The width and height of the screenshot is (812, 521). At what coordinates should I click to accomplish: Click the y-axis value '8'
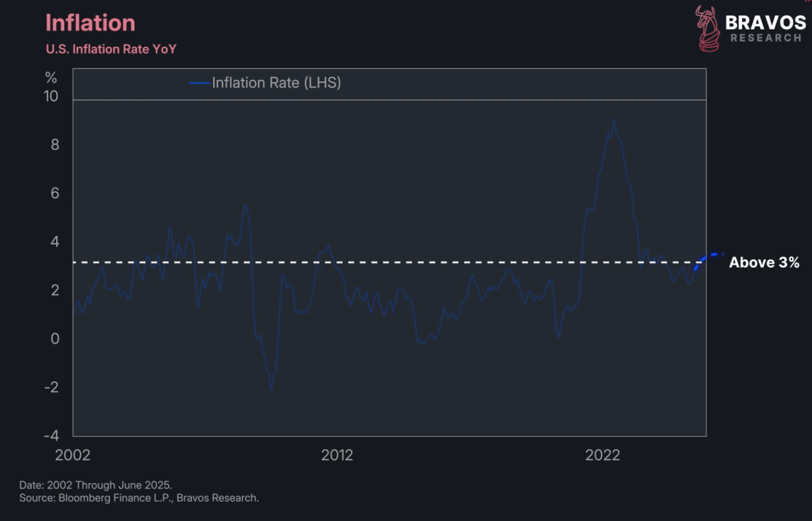pos(54,145)
